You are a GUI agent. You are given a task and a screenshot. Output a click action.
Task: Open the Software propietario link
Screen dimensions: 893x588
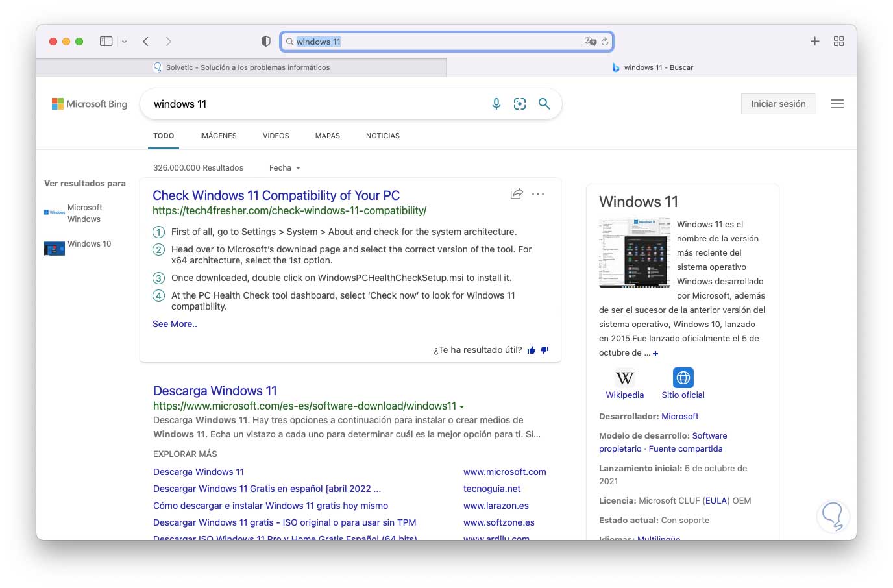663,442
